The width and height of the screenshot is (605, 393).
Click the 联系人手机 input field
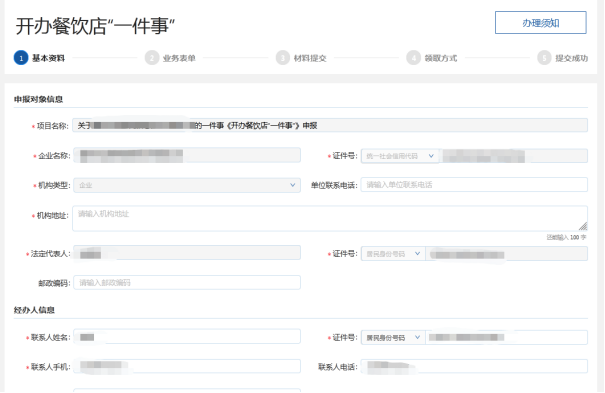point(187,366)
